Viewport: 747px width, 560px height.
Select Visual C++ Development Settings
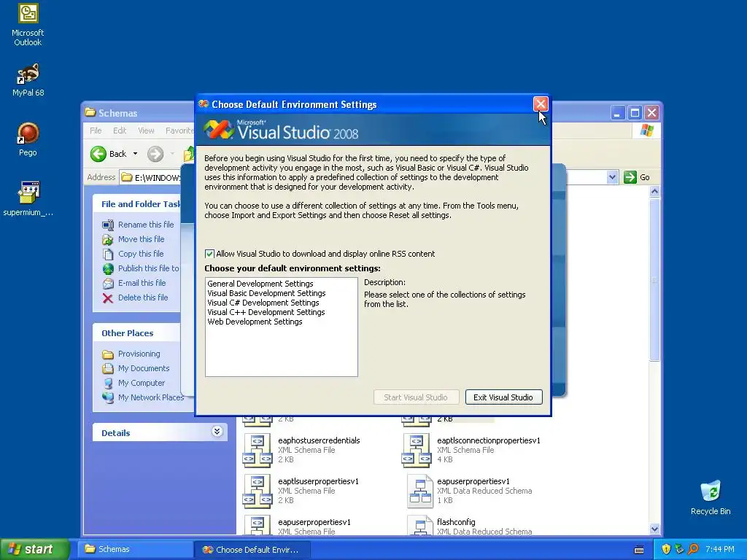point(266,312)
